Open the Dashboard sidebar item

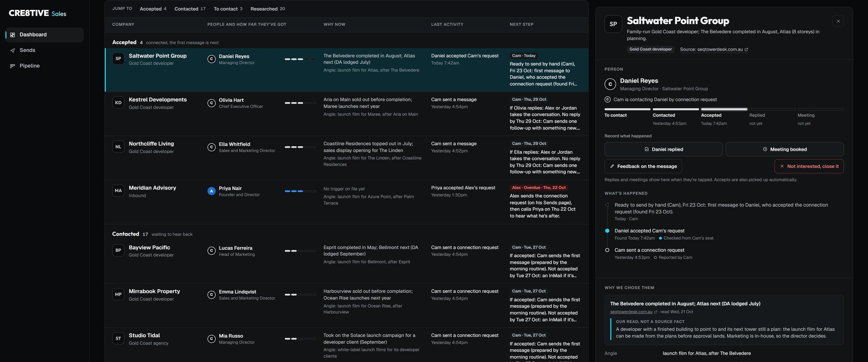pyautogui.click(x=44, y=35)
